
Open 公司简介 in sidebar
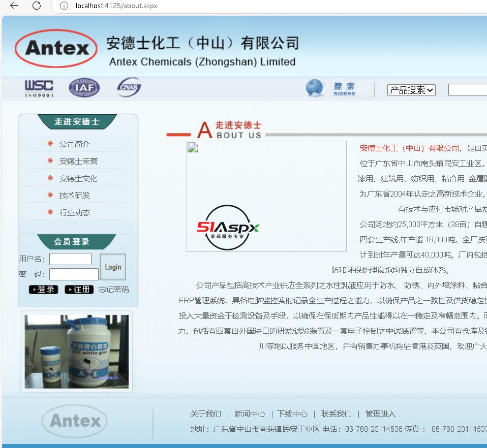pos(74,144)
